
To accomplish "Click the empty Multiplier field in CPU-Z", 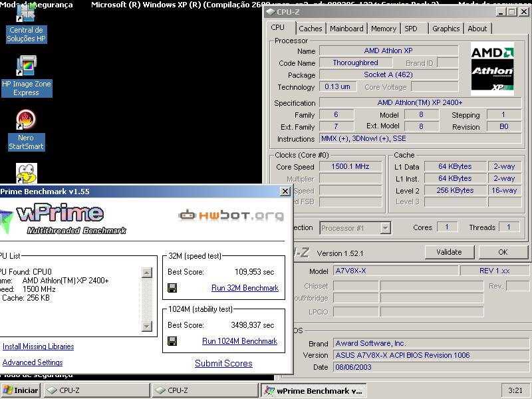I will (x=350, y=178).
